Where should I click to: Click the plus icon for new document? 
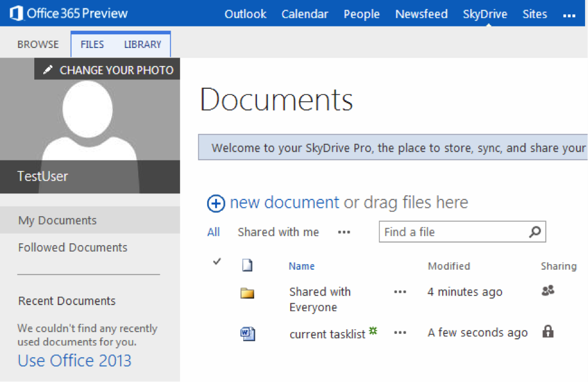[x=216, y=204]
